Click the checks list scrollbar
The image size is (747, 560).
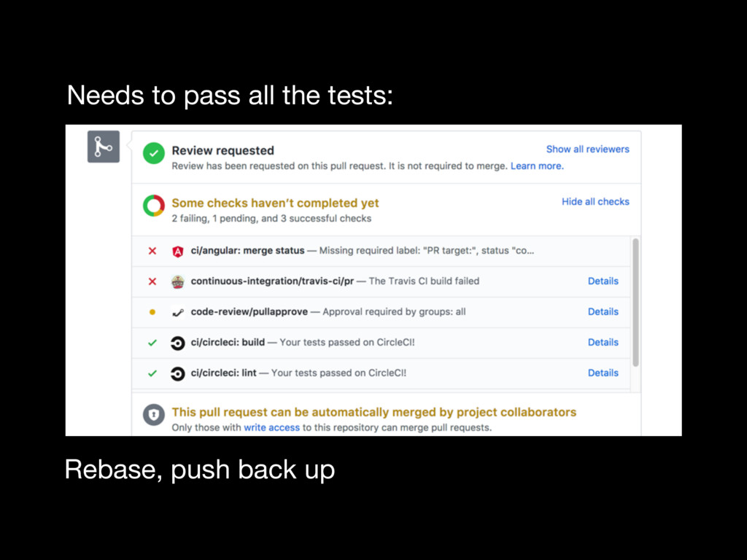(x=635, y=303)
